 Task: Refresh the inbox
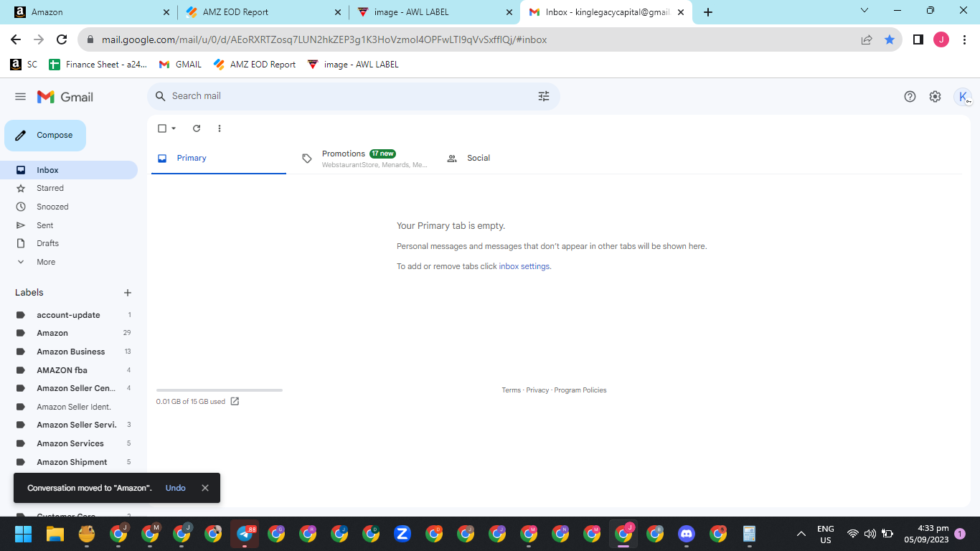[197, 128]
